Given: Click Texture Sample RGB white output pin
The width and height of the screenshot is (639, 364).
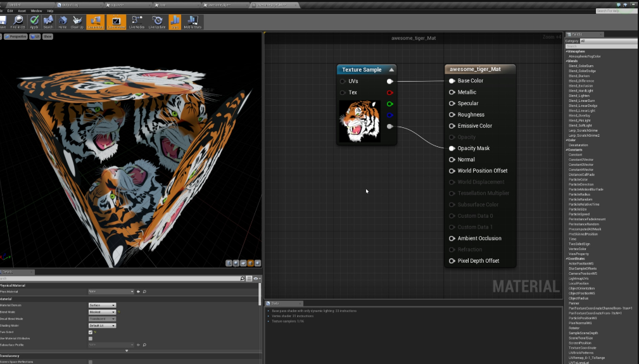Looking at the screenshot, I should [x=389, y=82].
